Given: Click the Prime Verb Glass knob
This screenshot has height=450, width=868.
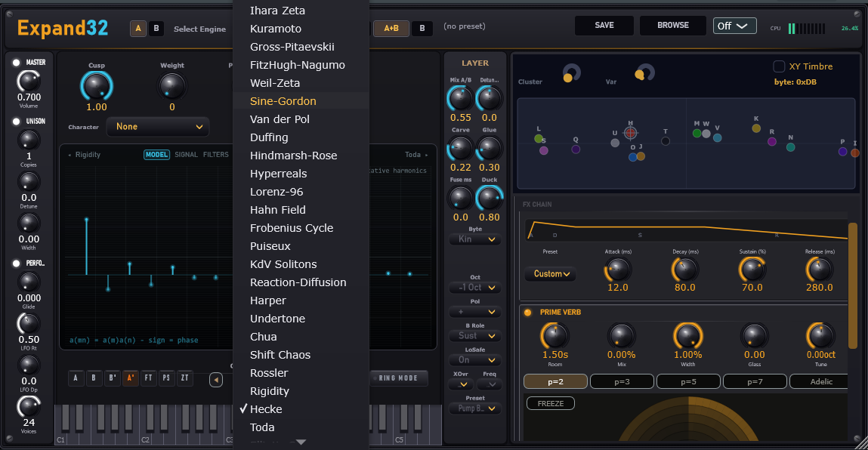Looking at the screenshot, I should point(754,335).
